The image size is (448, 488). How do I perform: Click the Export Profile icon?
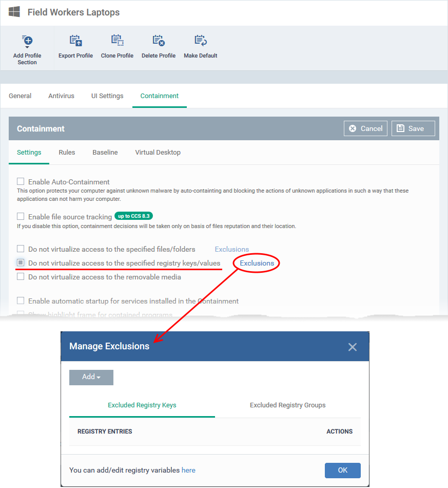click(x=75, y=41)
